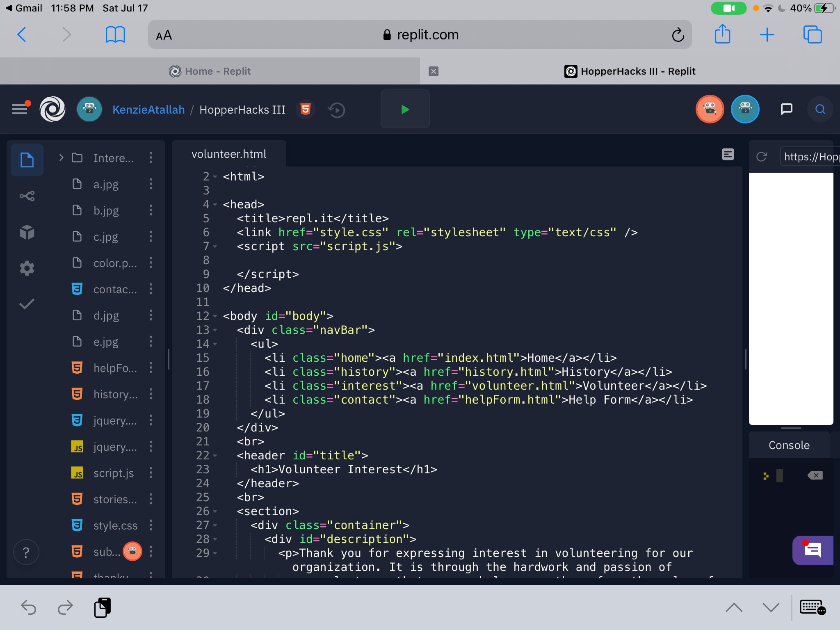Open Settings gear in the sidebar

coord(27,268)
